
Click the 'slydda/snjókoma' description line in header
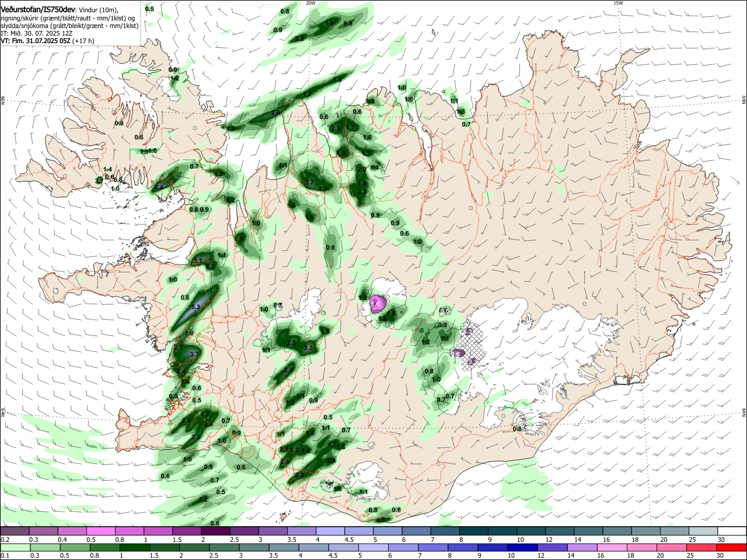pyautogui.click(x=69, y=26)
